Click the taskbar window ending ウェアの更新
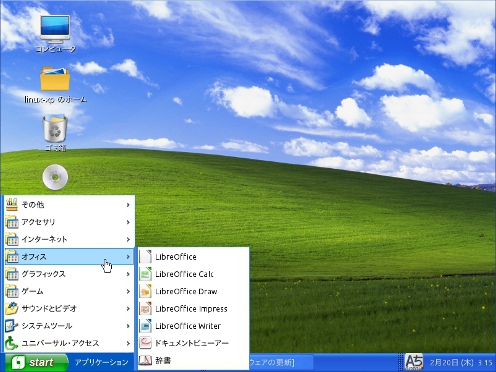Viewport: 496px width, 372px height. [x=281, y=362]
